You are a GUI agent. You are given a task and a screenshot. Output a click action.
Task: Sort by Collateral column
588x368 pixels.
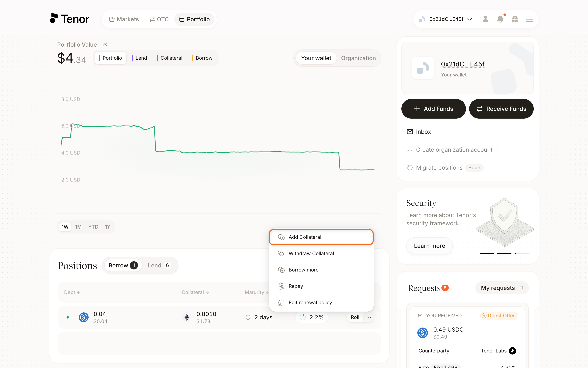pyautogui.click(x=195, y=292)
